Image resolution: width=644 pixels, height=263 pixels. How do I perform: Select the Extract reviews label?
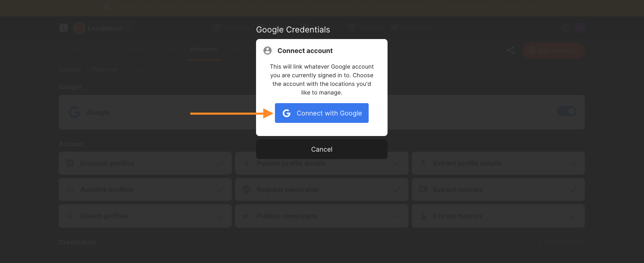pyautogui.click(x=458, y=189)
